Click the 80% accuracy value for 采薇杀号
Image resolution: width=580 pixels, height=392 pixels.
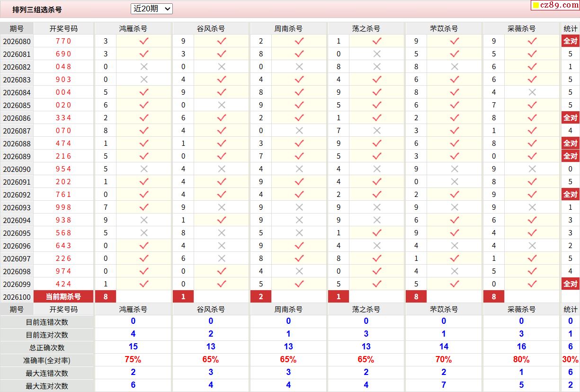click(x=521, y=360)
